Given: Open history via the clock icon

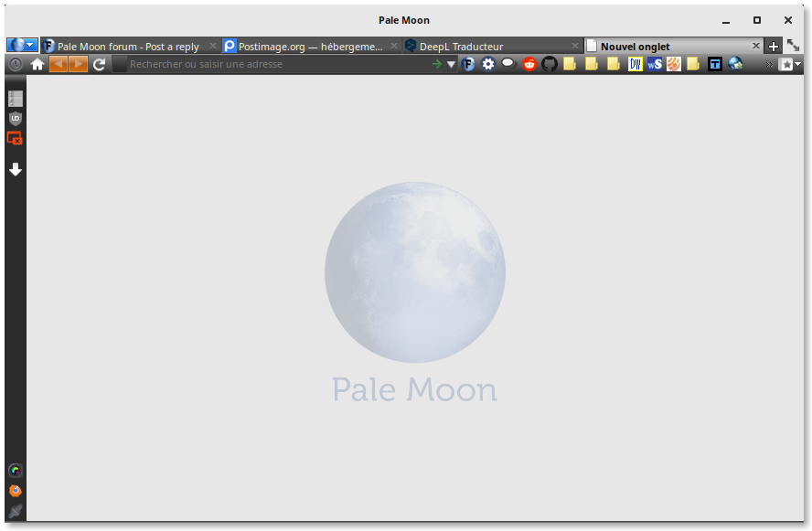Looking at the screenshot, I should pyautogui.click(x=16, y=64).
